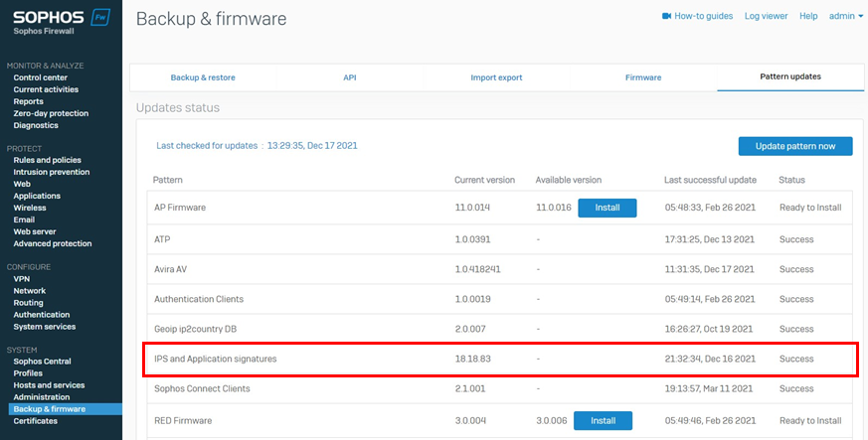Go to Reports in sidebar

coord(28,101)
